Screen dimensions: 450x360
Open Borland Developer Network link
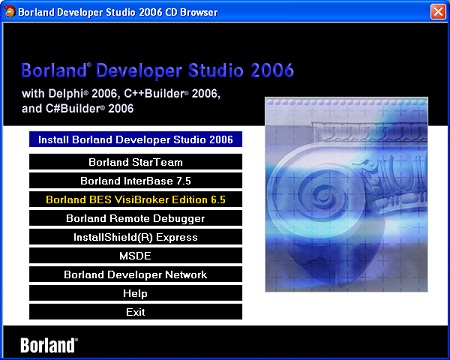tap(135, 274)
